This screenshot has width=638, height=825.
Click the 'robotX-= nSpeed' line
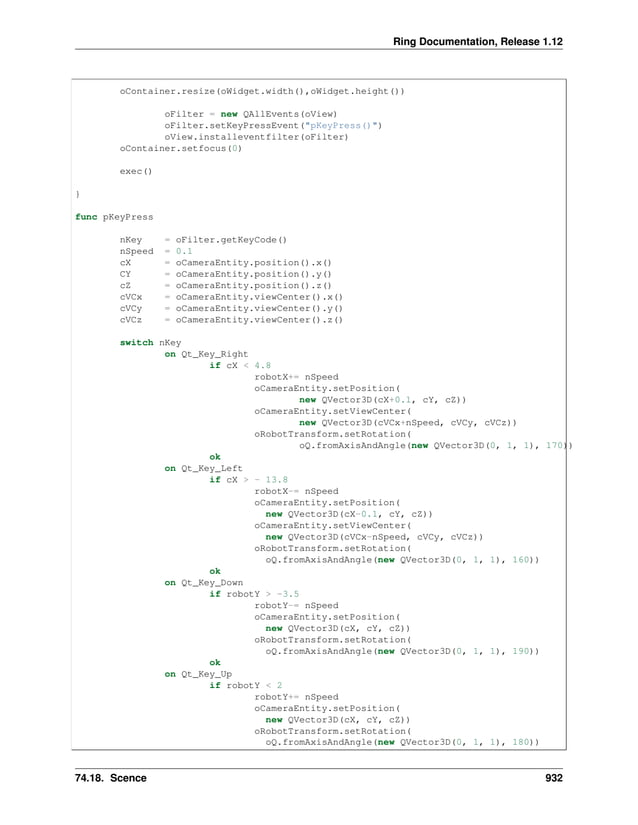[x=296, y=491]
